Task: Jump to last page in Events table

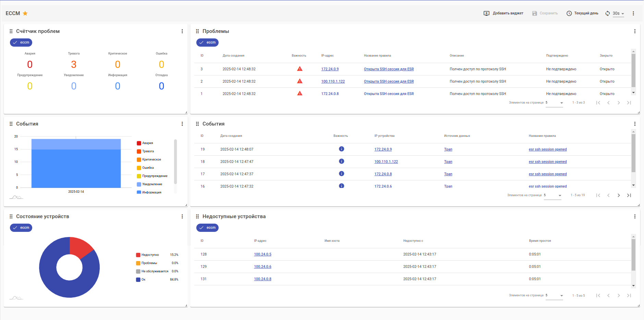Action: (x=629, y=195)
